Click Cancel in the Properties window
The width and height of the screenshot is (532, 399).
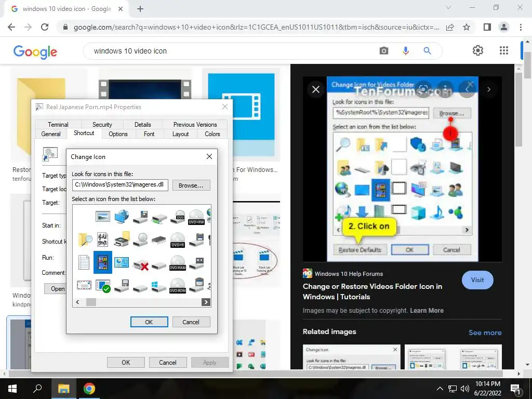(x=168, y=362)
